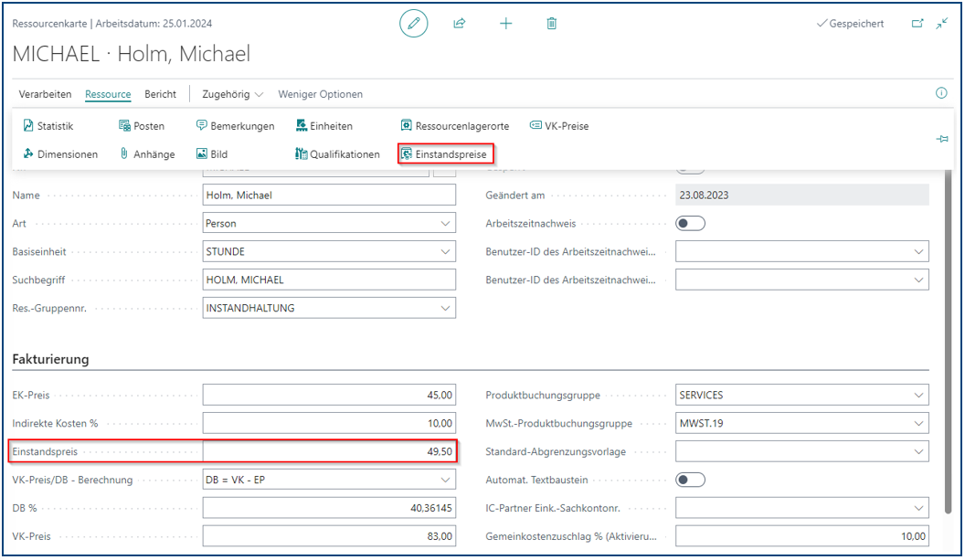965x560 pixels.
Task: Click the Indirekte Kosten % field
Action: [329, 423]
